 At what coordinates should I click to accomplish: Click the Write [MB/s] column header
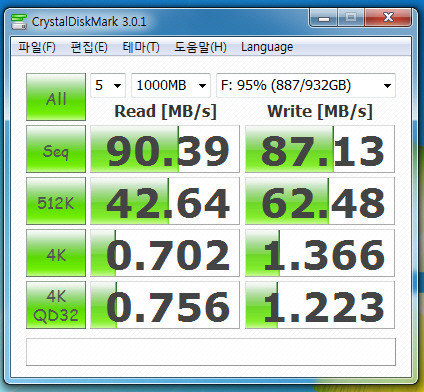(x=320, y=112)
